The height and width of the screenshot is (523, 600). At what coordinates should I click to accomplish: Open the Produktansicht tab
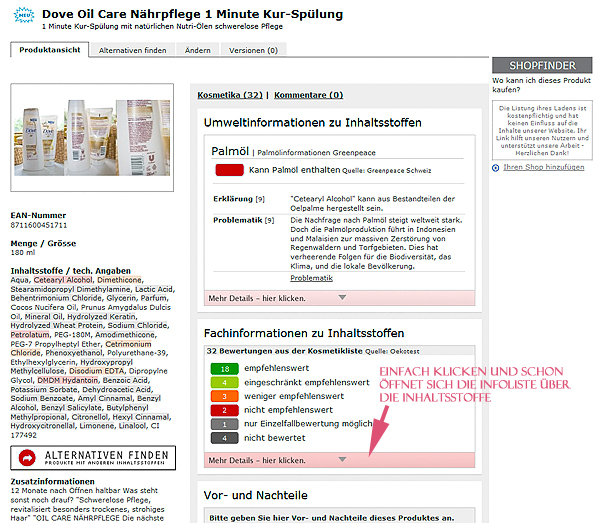50,49
